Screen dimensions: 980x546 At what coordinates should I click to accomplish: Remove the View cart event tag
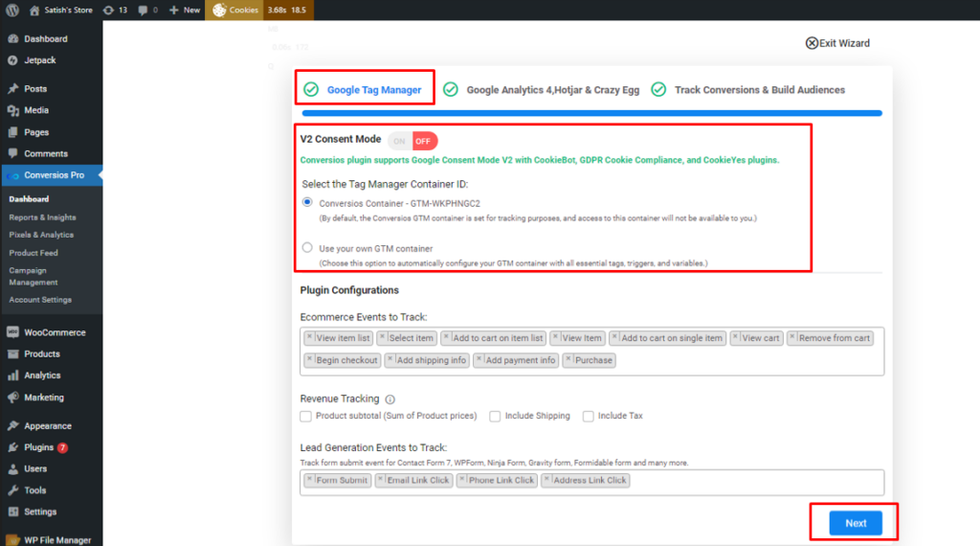[x=735, y=337]
